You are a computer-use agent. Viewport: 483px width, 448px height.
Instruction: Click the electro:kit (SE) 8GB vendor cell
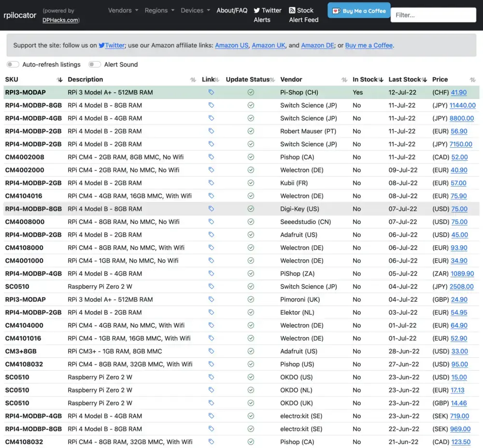click(301, 429)
